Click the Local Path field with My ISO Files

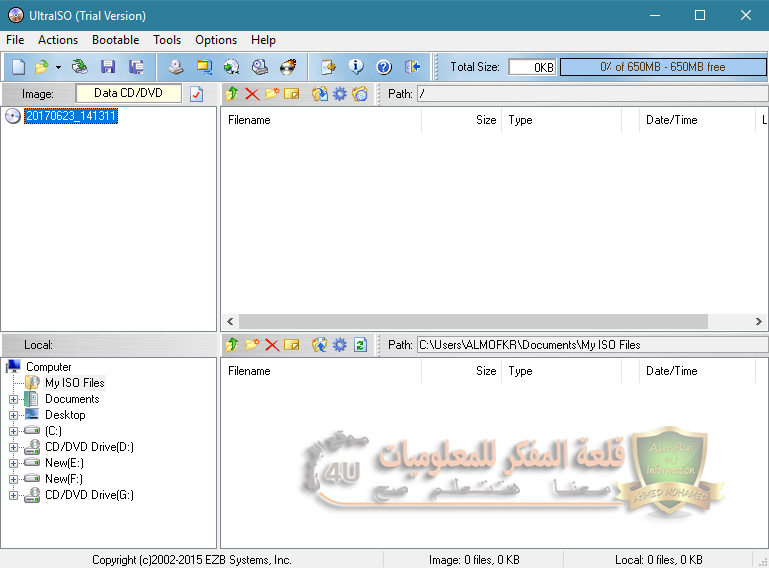click(592, 345)
